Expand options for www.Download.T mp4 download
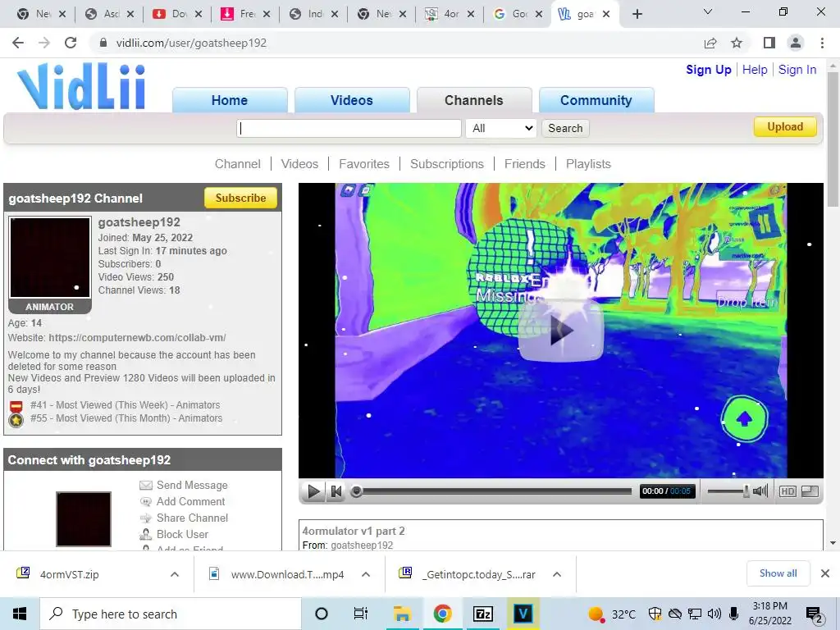 [366, 574]
